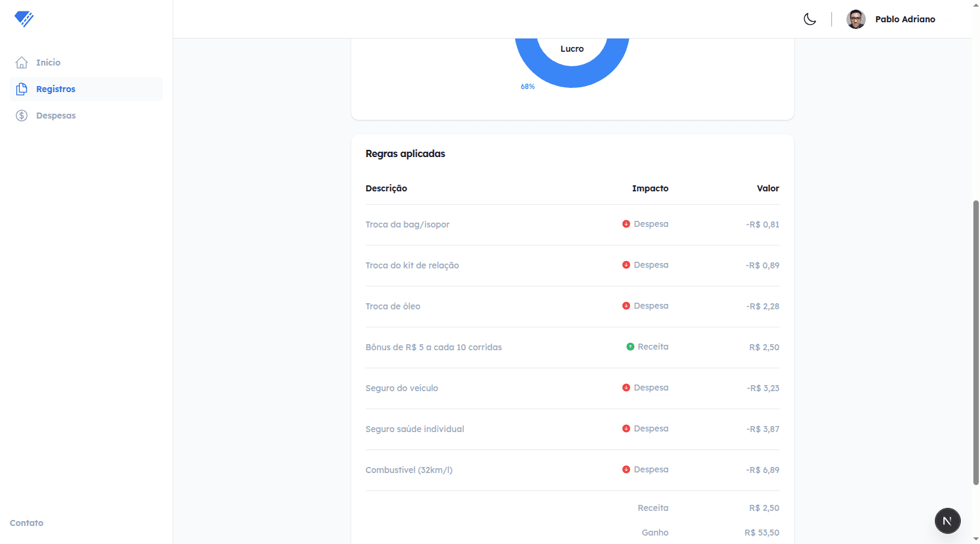Click Pablo Adriano's profile avatar
This screenshot has width=980, height=544.
(x=855, y=19)
